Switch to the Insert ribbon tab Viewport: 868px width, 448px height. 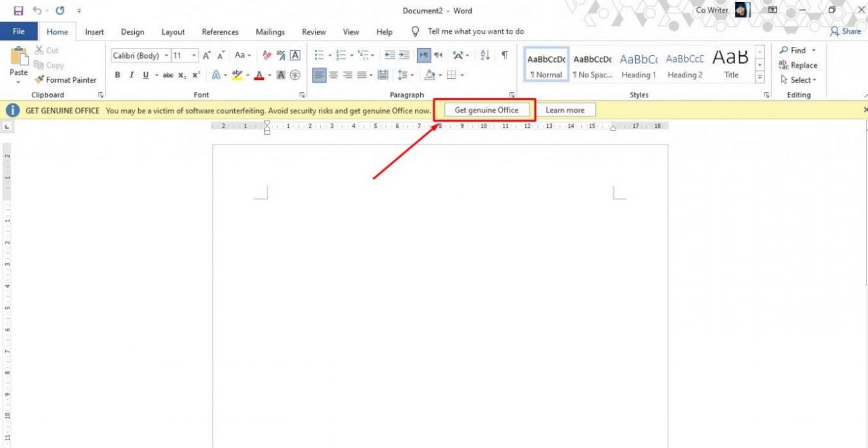coord(94,31)
